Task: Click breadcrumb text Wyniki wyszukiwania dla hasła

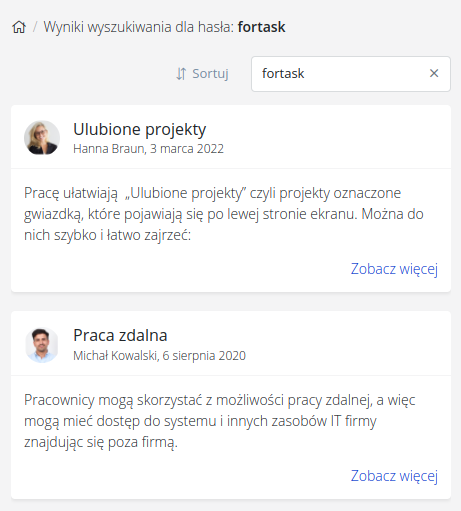Action: click(138, 27)
